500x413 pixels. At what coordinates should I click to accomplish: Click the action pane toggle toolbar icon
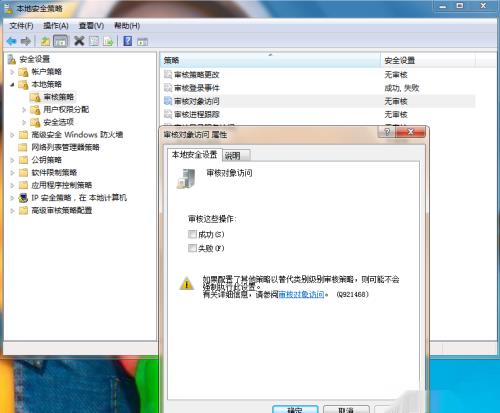142,42
